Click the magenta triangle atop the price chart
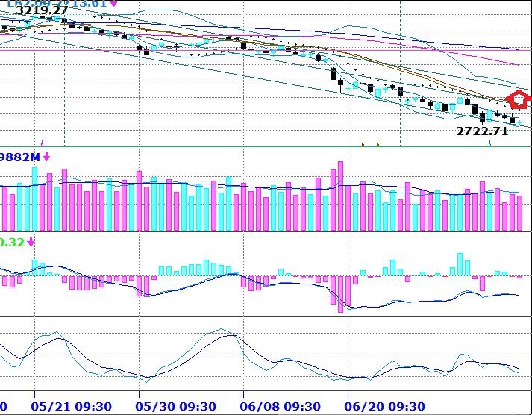 click(x=113, y=4)
